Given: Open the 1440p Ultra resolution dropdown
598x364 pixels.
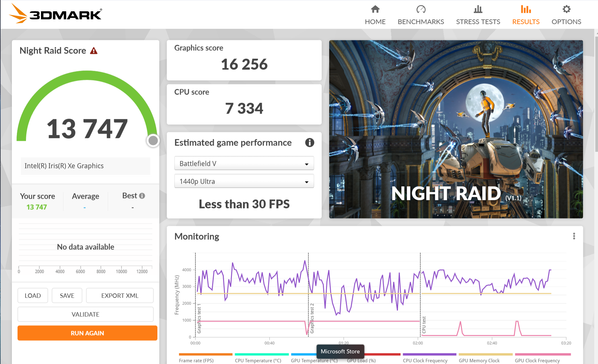Looking at the screenshot, I should tap(244, 181).
